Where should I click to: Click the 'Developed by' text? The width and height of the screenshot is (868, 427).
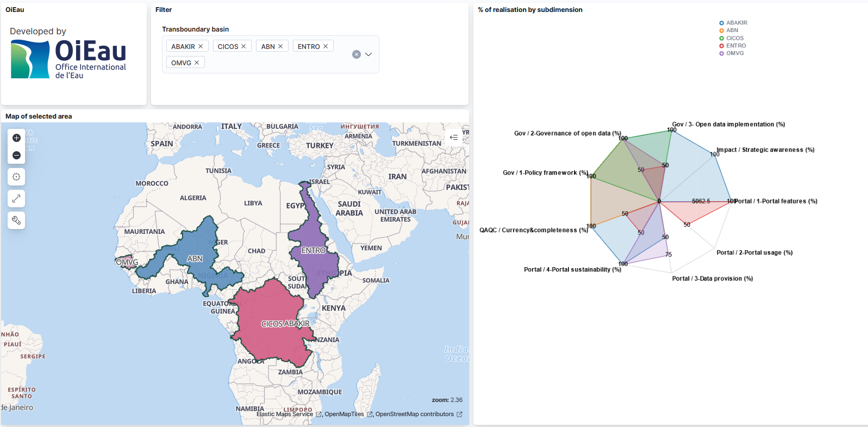(x=38, y=32)
